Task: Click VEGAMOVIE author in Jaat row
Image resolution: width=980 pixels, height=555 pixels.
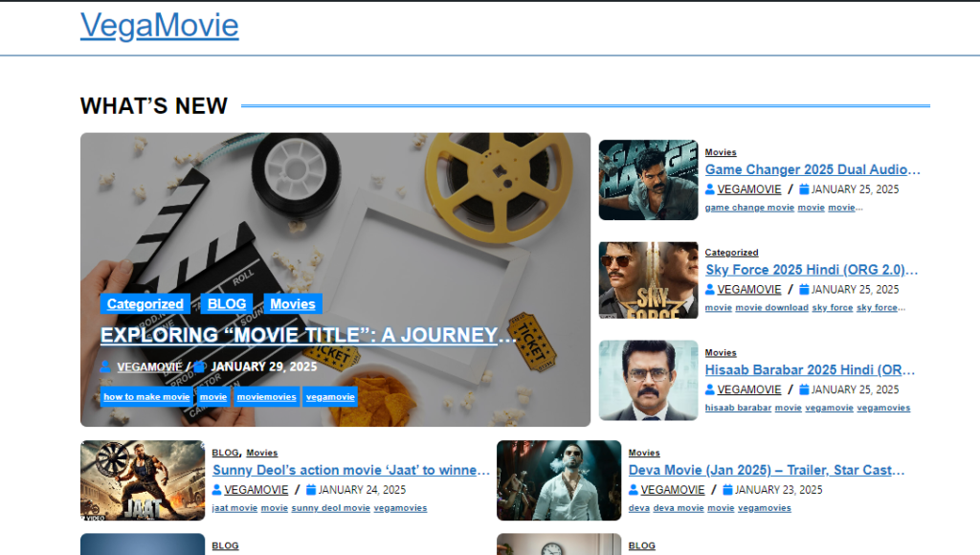Action: [x=256, y=490]
